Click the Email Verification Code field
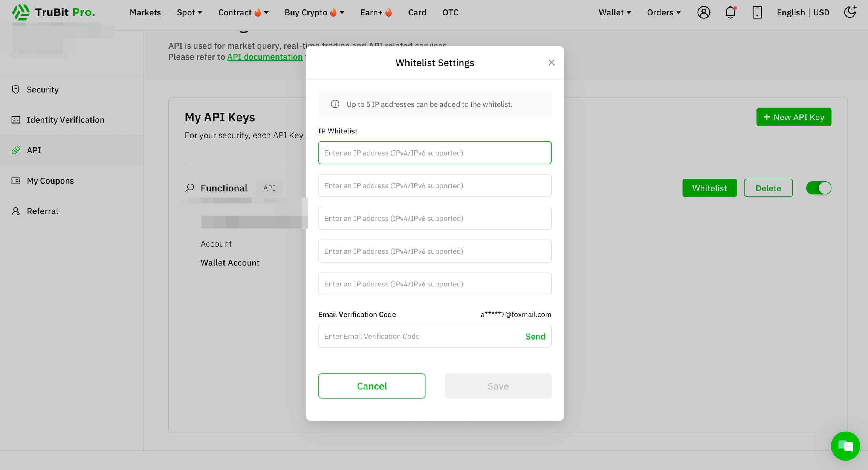Image resolution: width=868 pixels, height=470 pixels. click(418, 336)
